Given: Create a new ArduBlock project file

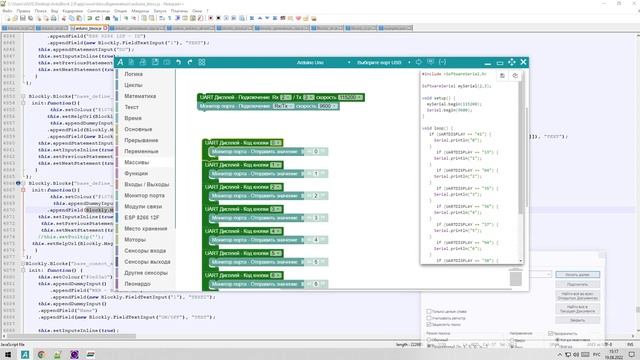Looking at the screenshot, I should 131,62.
